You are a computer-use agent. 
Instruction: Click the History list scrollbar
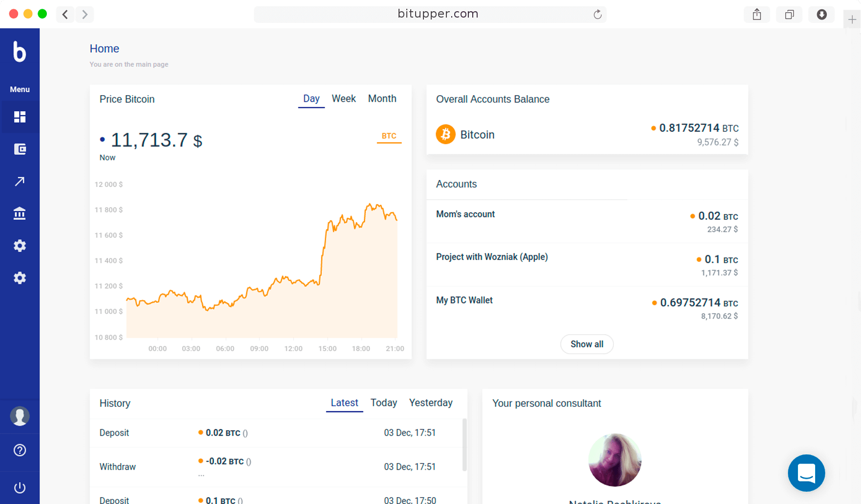pos(464,444)
